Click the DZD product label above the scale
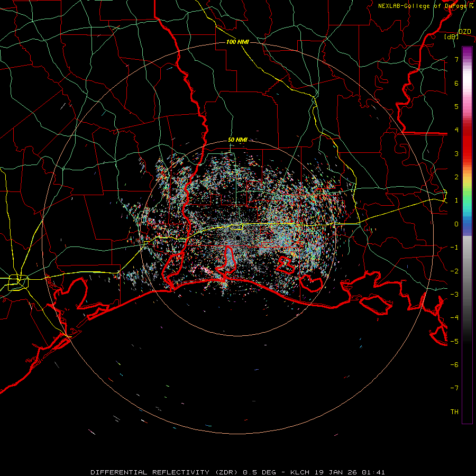Screen dimensions: 476x476 (464, 32)
